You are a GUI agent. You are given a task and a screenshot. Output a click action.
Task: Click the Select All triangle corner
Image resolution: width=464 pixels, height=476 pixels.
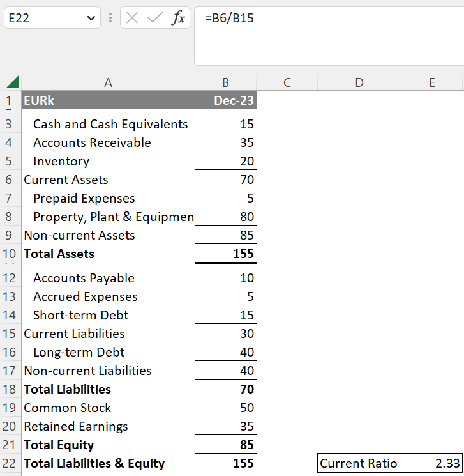tap(12, 82)
